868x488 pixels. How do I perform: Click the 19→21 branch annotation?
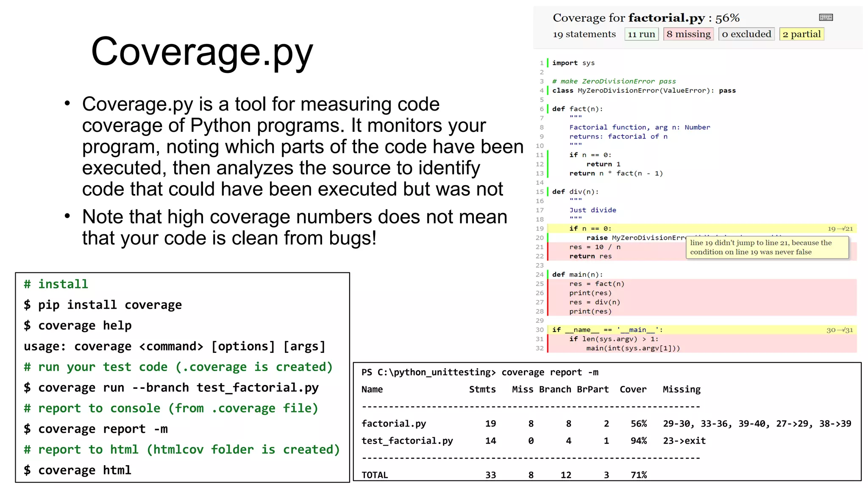point(840,229)
